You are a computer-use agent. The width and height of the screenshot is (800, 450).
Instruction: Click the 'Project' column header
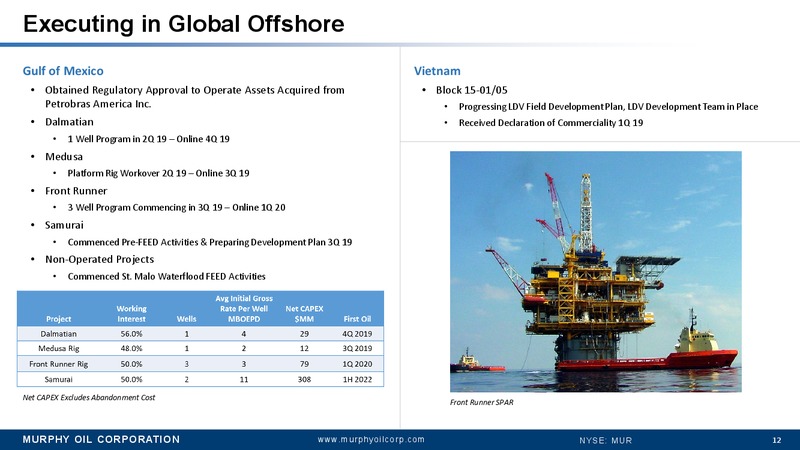point(59,319)
